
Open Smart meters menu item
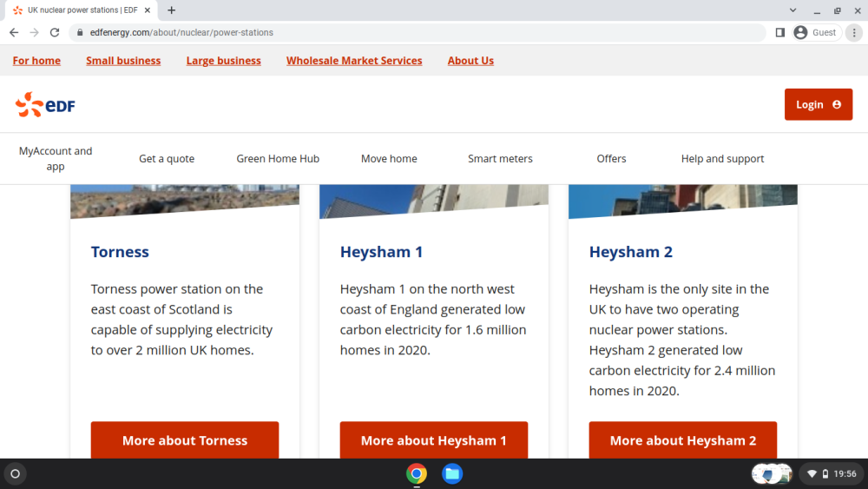pyautogui.click(x=501, y=158)
